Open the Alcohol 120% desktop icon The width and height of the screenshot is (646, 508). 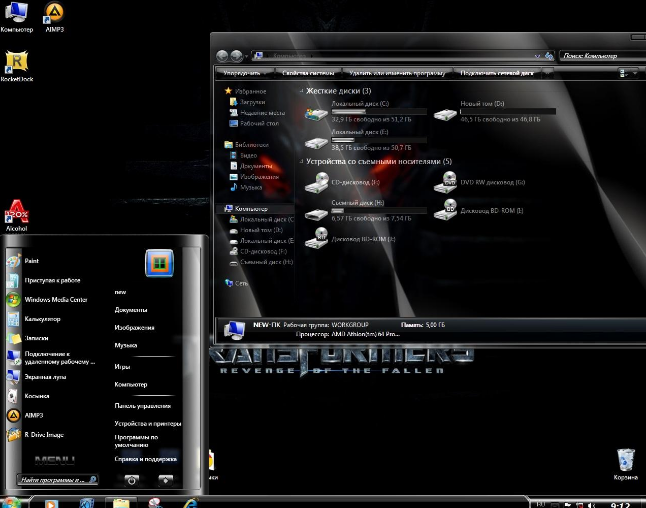coord(16,215)
